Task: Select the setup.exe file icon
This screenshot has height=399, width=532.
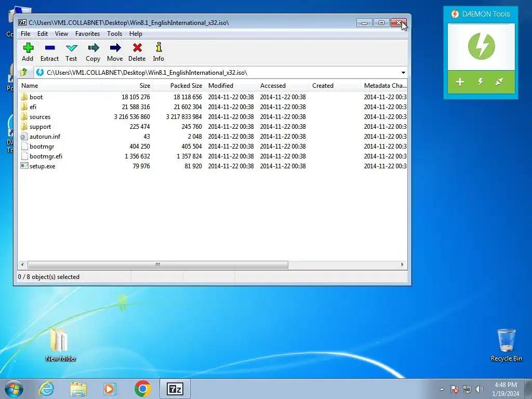Action: pos(24,166)
